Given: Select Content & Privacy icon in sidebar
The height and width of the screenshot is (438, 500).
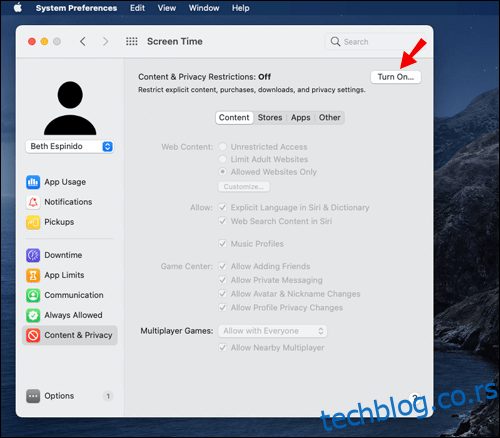Looking at the screenshot, I should tap(33, 335).
